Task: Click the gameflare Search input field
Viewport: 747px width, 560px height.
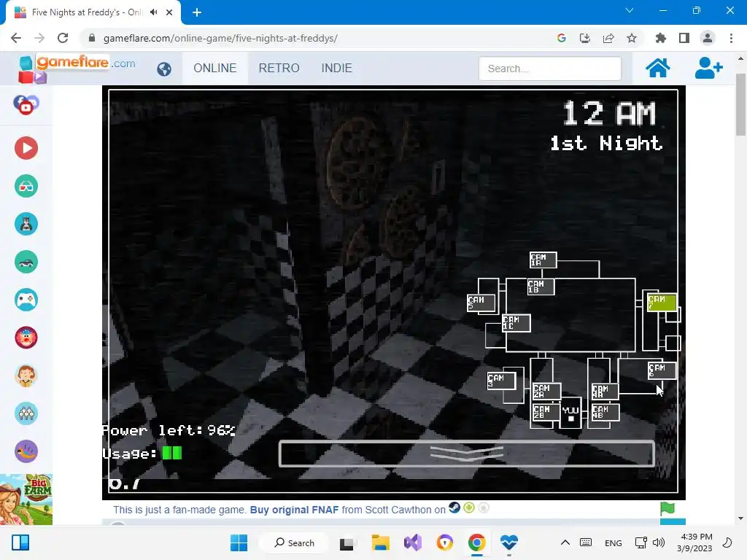Action: [x=550, y=69]
